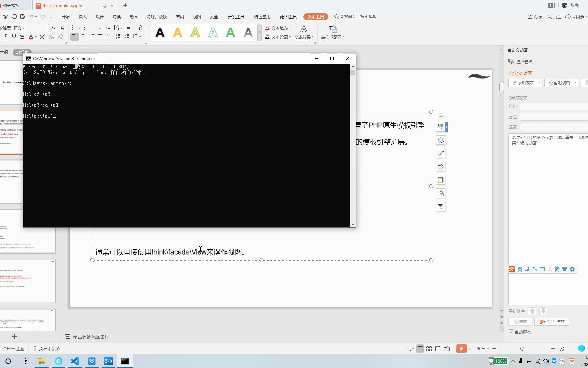Open the 文本填充 text fill tool

pyautogui.click(x=278, y=28)
